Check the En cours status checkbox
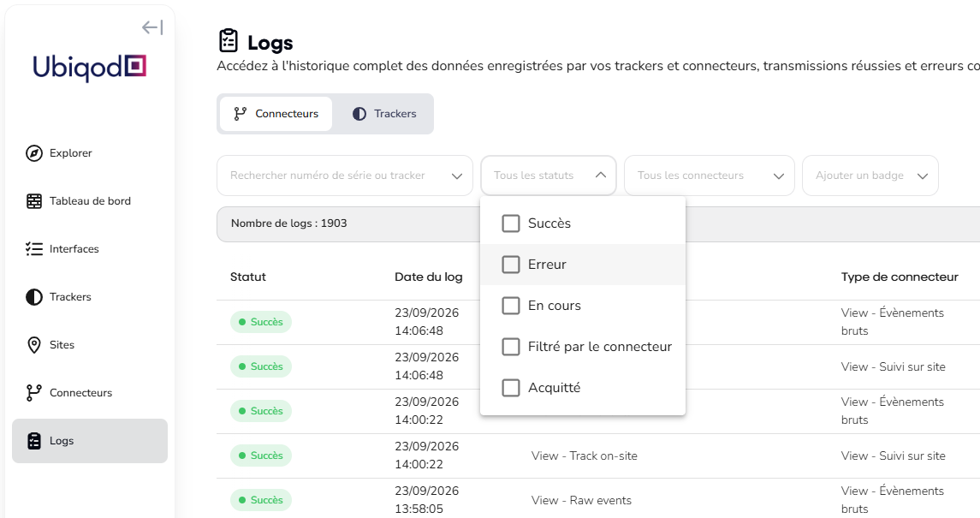Image resolution: width=980 pixels, height=518 pixels. tap(511, 306)
